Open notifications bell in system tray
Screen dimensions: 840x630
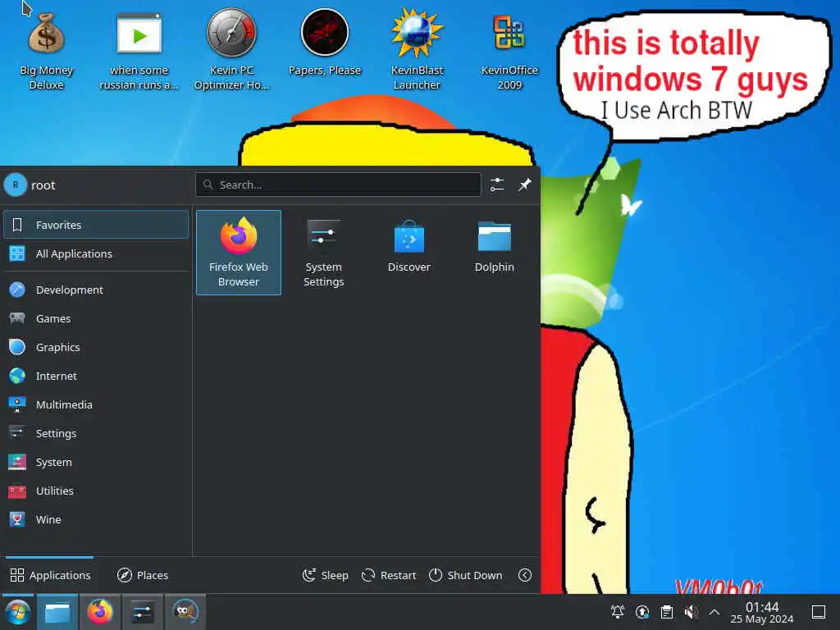618,611
